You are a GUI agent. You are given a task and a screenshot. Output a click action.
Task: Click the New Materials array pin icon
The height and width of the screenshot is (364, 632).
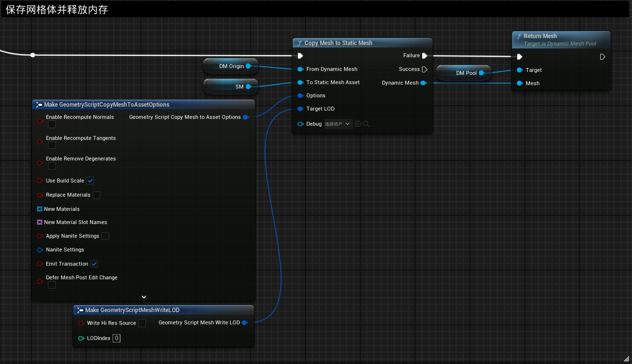pyautogui.click(x=40, y=209)
